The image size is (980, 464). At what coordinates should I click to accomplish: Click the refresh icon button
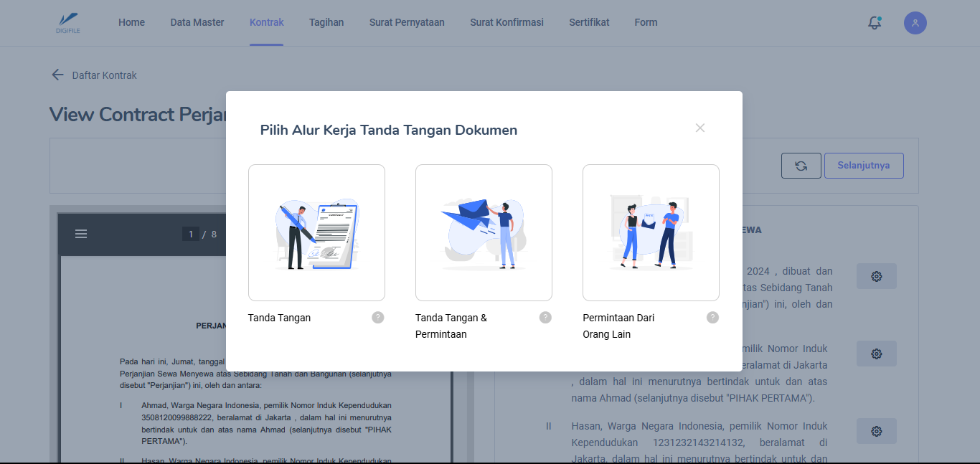click(x=801, y=166)
